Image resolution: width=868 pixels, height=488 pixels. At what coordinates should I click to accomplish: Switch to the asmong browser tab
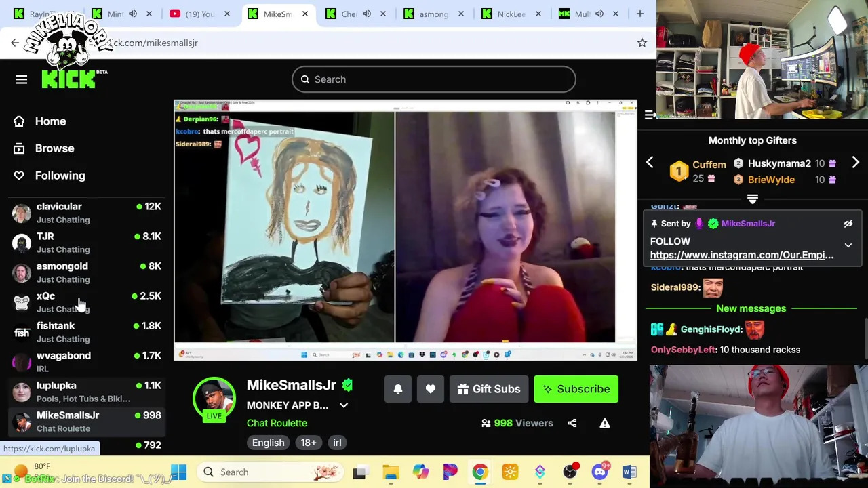point(433,14)
